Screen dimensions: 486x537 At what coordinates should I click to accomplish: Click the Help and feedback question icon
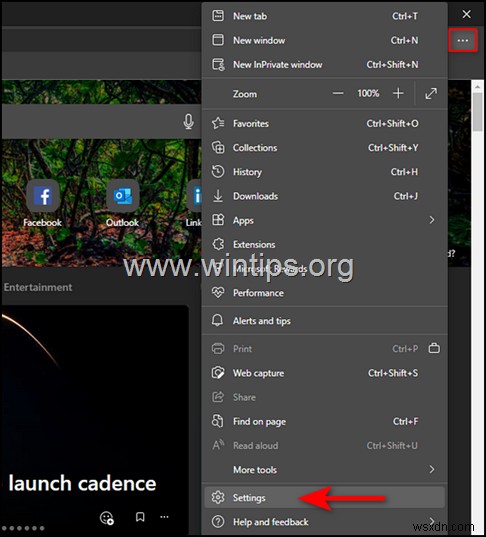coord(218,522)
